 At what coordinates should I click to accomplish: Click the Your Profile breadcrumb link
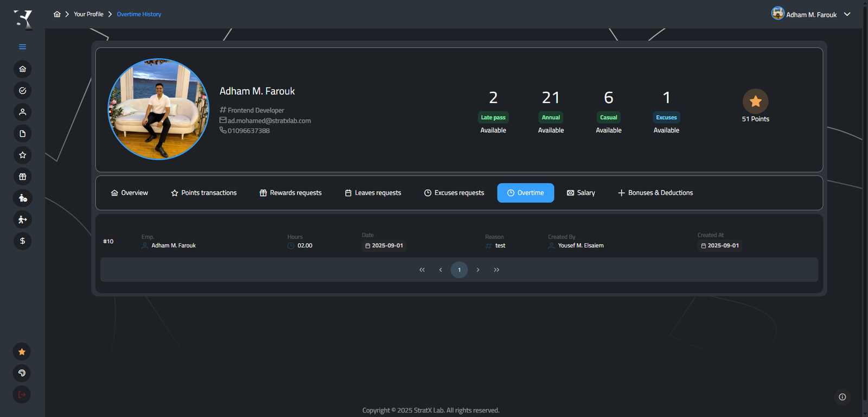[x=88, y=14]
